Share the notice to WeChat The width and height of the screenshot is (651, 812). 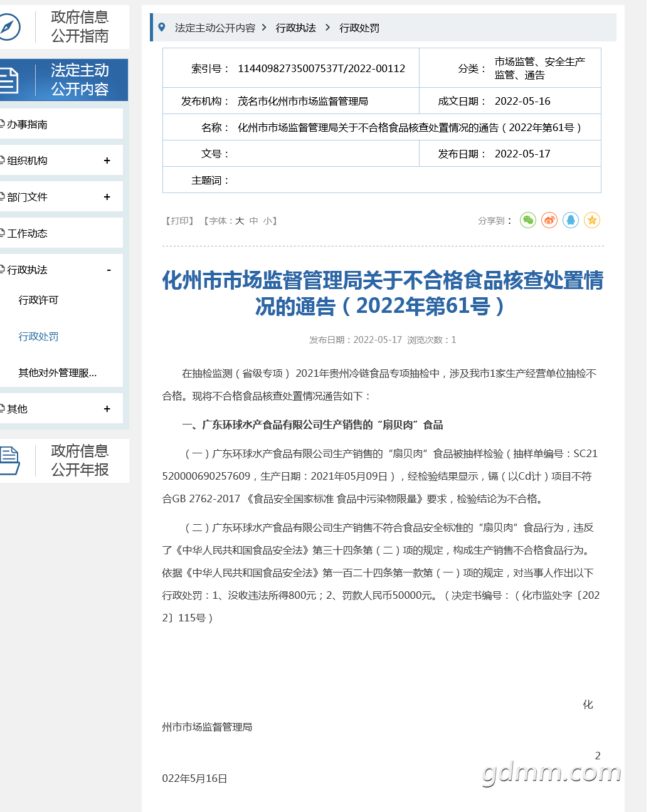(528, 220)
